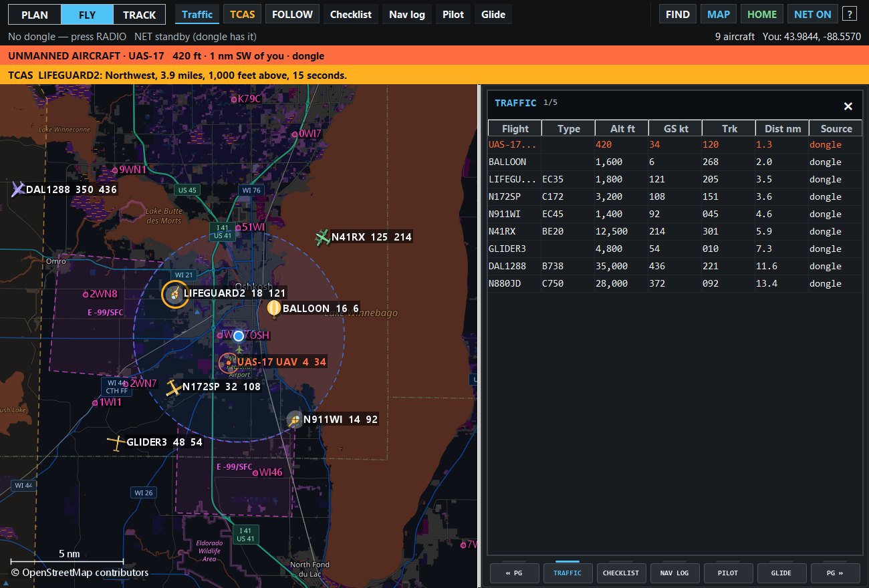Open the CHECKLIST page tab in panel footer
Screen dimensions: 869x588
(621, 573)
